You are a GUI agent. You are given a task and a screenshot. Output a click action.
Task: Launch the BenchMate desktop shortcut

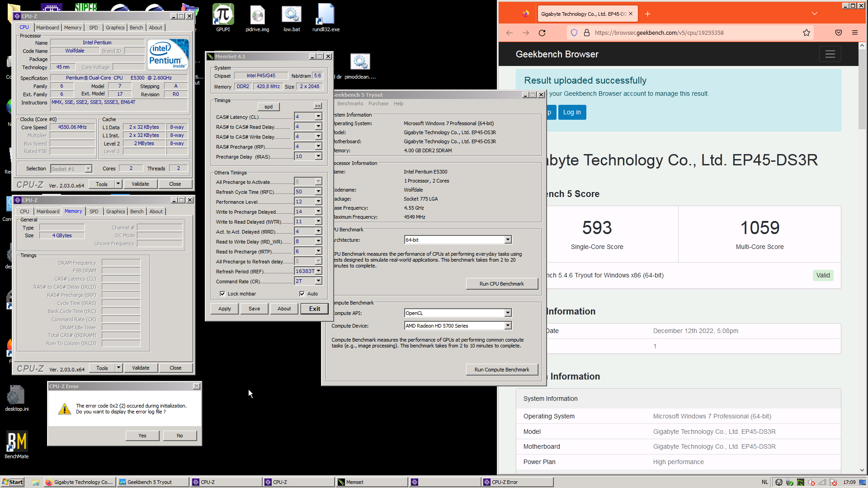[17, 445]
